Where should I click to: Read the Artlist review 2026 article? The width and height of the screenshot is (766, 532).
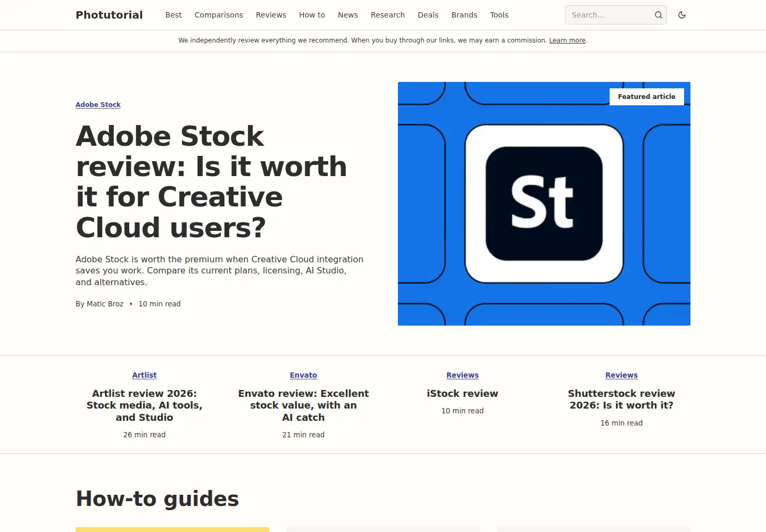[x=144, y=405]
